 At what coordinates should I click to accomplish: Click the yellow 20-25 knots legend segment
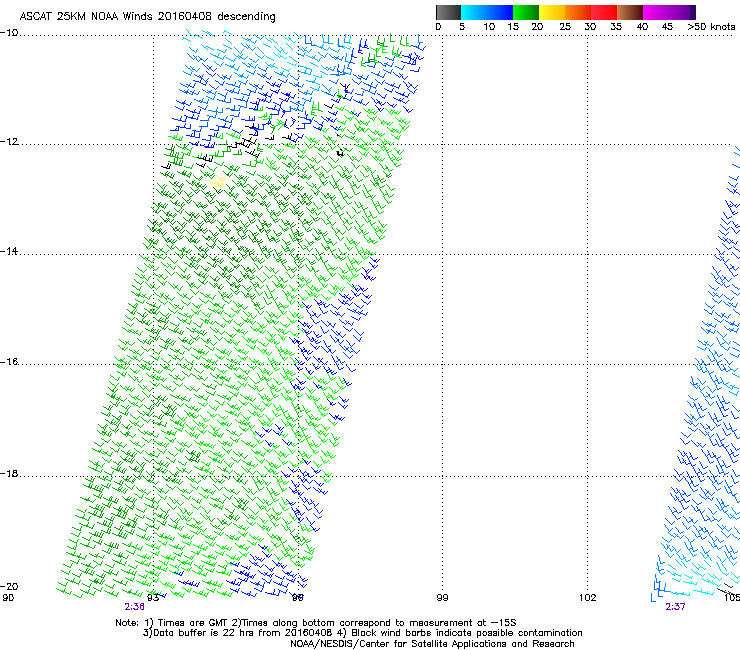click(x=552, y=12)
